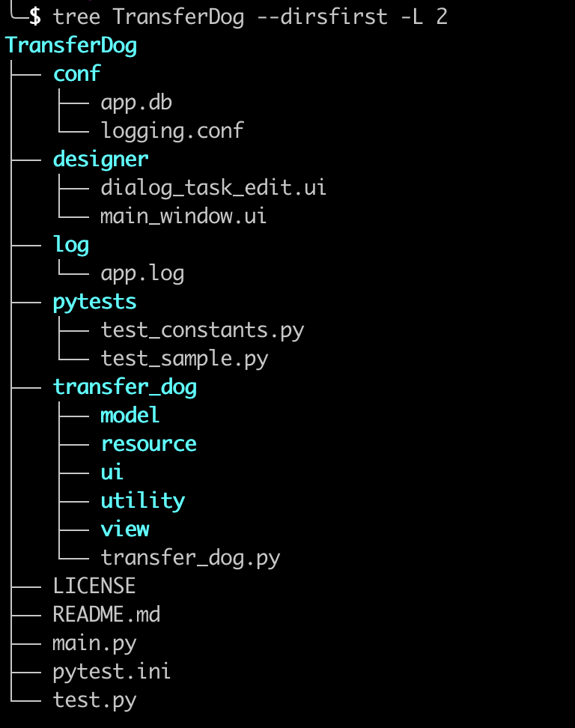Click the TransferDog root directory name
Viewport: 575px width, 728px height.
(x=71, y=46)
